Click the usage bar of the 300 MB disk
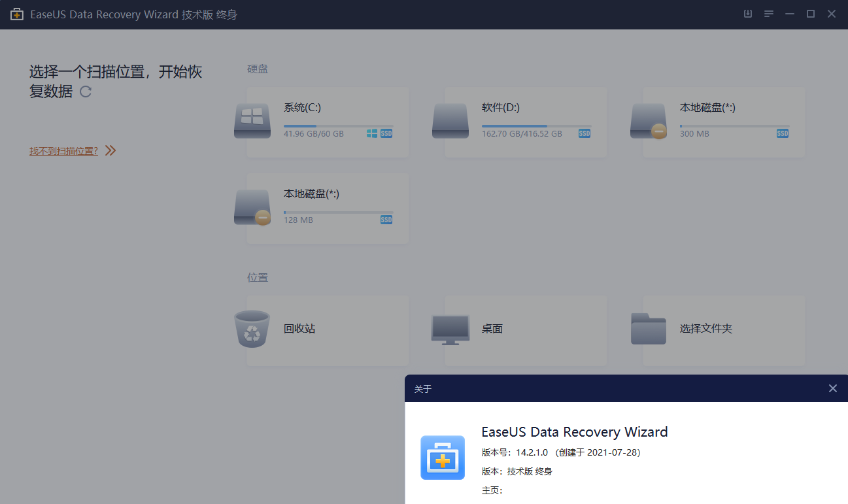Screen dimensions: 848x504 coord(734,126)
